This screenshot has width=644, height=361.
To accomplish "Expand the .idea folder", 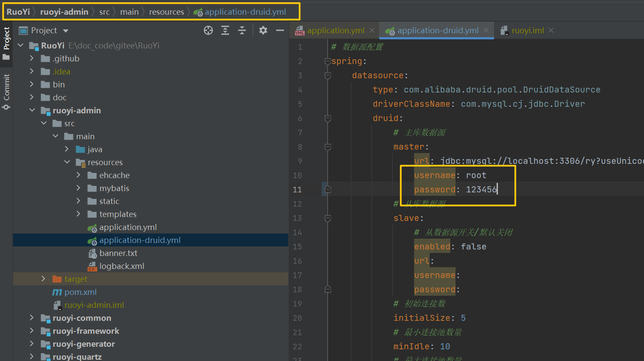I will (32, 71).
